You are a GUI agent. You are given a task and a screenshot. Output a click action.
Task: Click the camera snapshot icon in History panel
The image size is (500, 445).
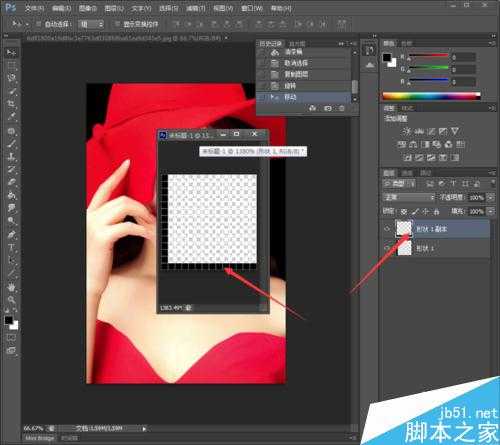click(x=328, y=108)
